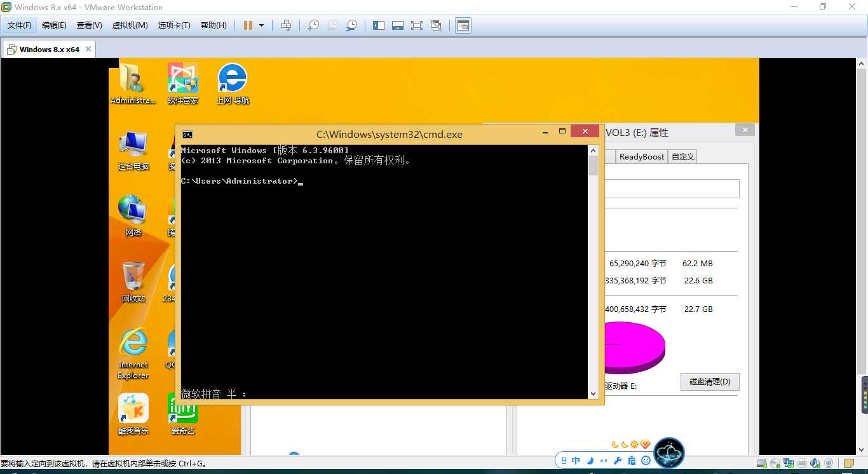The image size is (868, 474).
Task: Click the cmd scrollbar up arrow
Action: (x=593, y=151)
